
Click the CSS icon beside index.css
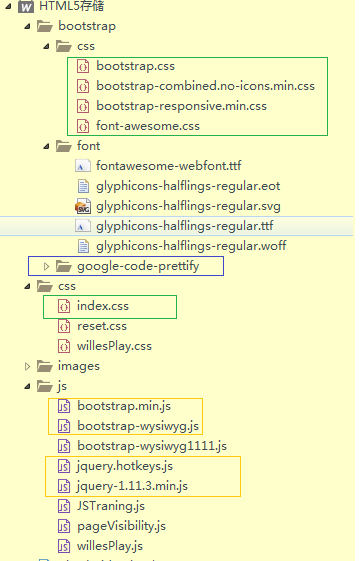point(64,306)
